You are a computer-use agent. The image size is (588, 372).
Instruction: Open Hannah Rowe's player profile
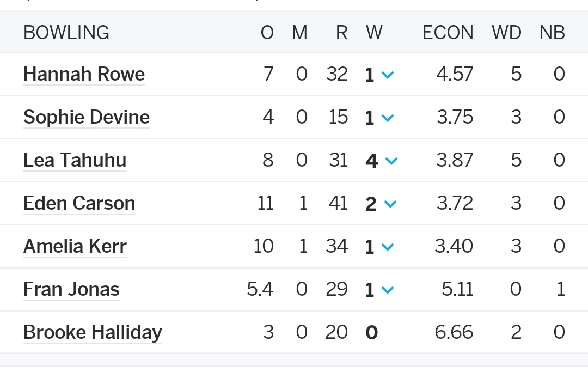[x=84, y=74]
